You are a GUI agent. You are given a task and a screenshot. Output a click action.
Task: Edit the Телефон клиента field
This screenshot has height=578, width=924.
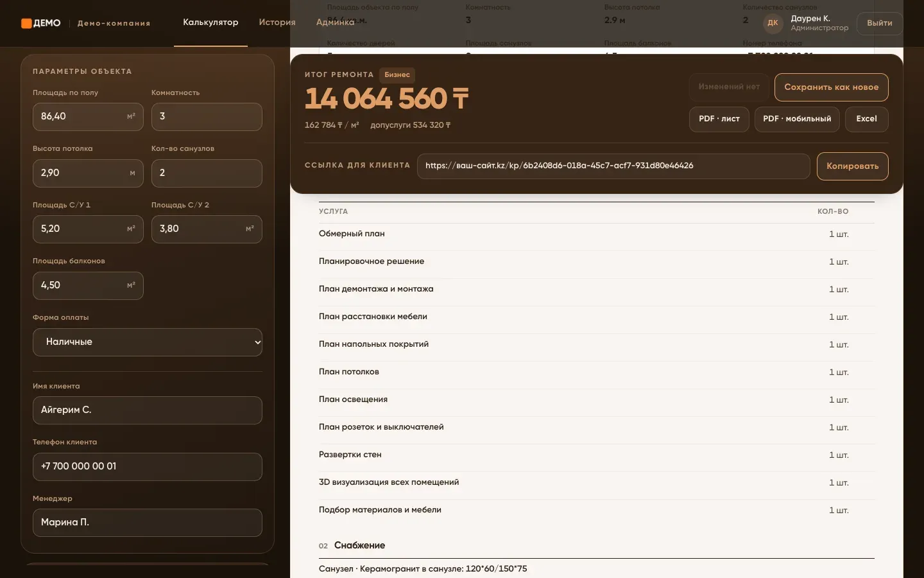pyautogui.click(x=148, y=467)
